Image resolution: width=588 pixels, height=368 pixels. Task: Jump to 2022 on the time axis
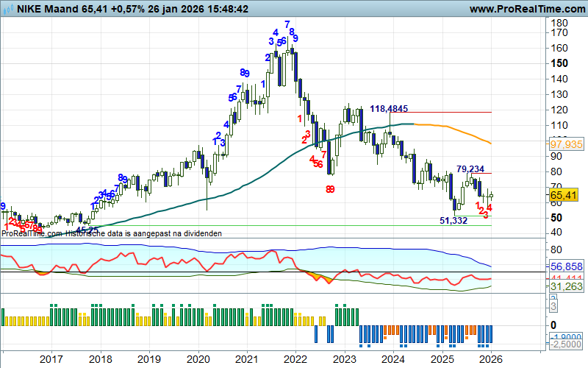coord(295,359)
